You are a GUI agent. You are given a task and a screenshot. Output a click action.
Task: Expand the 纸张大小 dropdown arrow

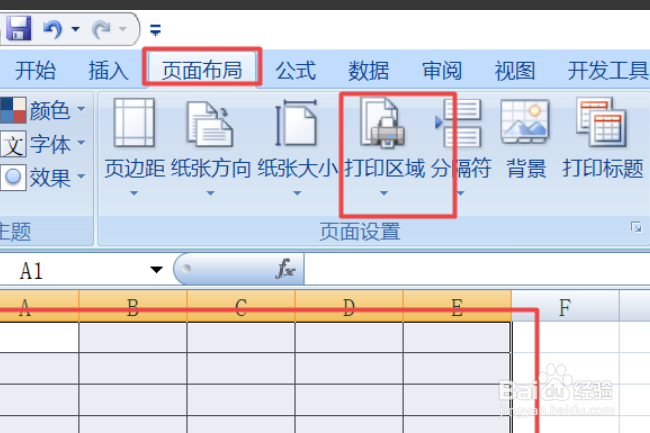click(x=297, y=193)
